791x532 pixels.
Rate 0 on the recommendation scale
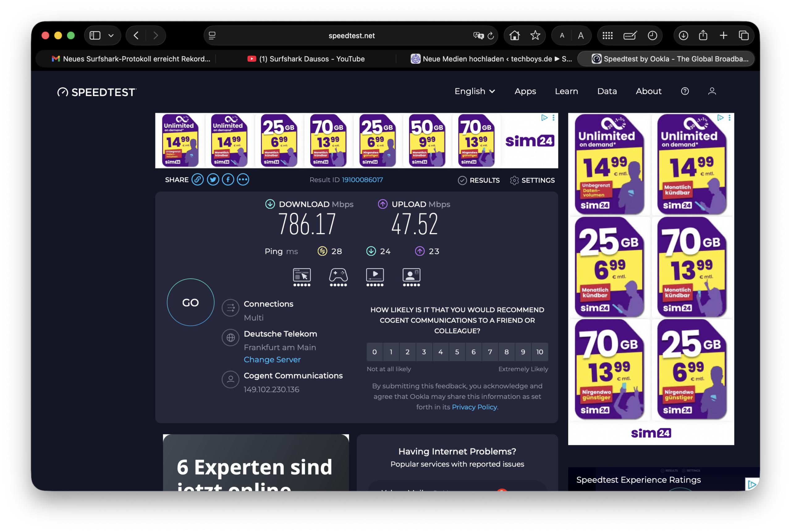click(x=374, y=352)
